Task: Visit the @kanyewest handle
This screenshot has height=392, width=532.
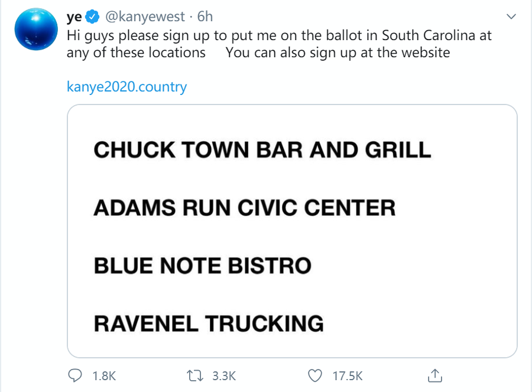Action: (x=144, y=17)
